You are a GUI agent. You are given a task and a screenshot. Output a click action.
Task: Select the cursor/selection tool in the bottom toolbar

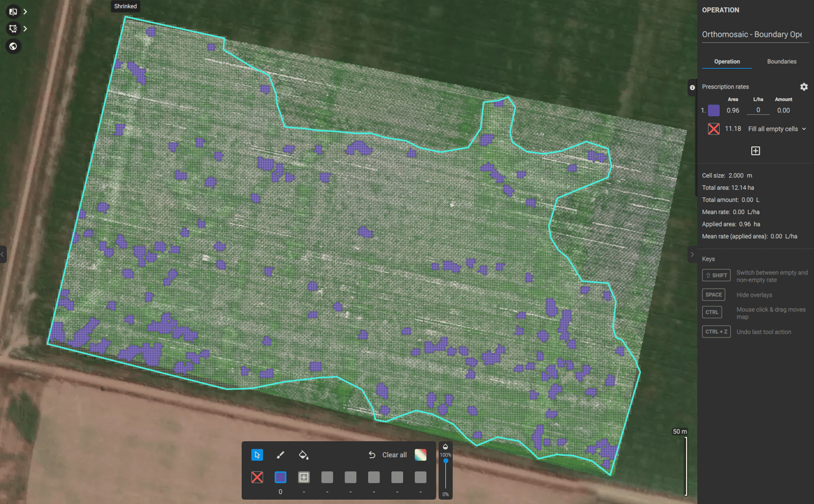[x=257, y=454]
